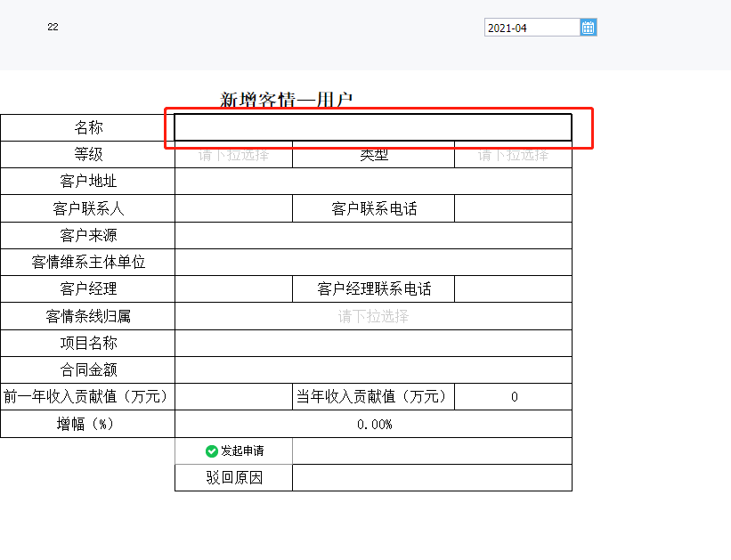Click the 名称 input field
This screenshot has height=560, width=731.
point(373,127)
